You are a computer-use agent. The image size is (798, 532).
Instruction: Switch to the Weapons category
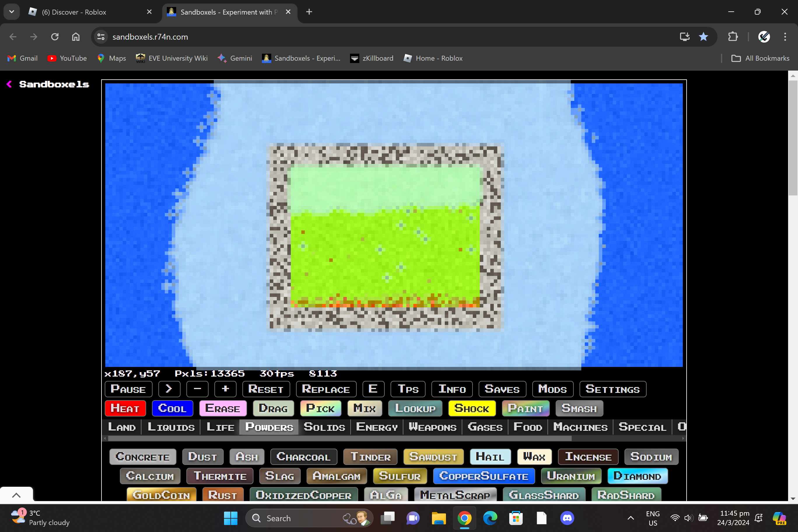click(433, 427)
